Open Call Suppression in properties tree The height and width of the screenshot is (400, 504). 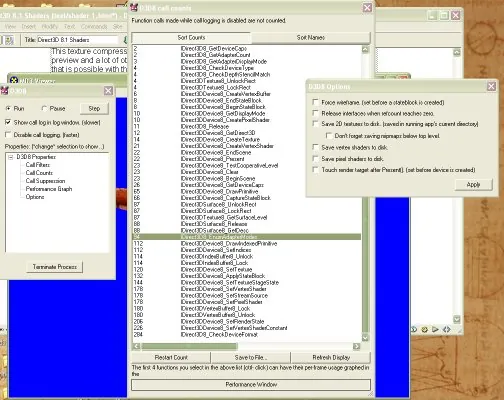(x=45, y=181)
